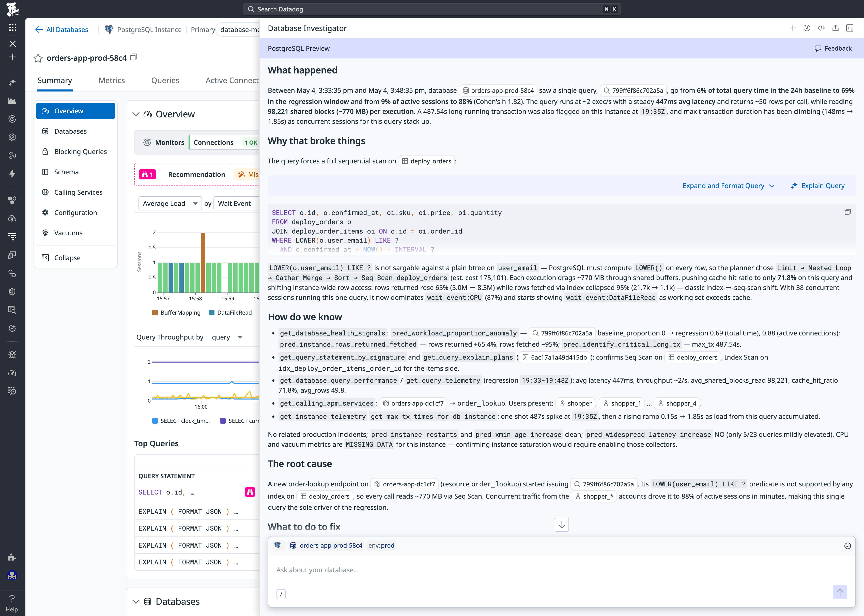Viewport: 864px width, 616px height.
Task: Open the user avatar icon
Action: [12, 575]
